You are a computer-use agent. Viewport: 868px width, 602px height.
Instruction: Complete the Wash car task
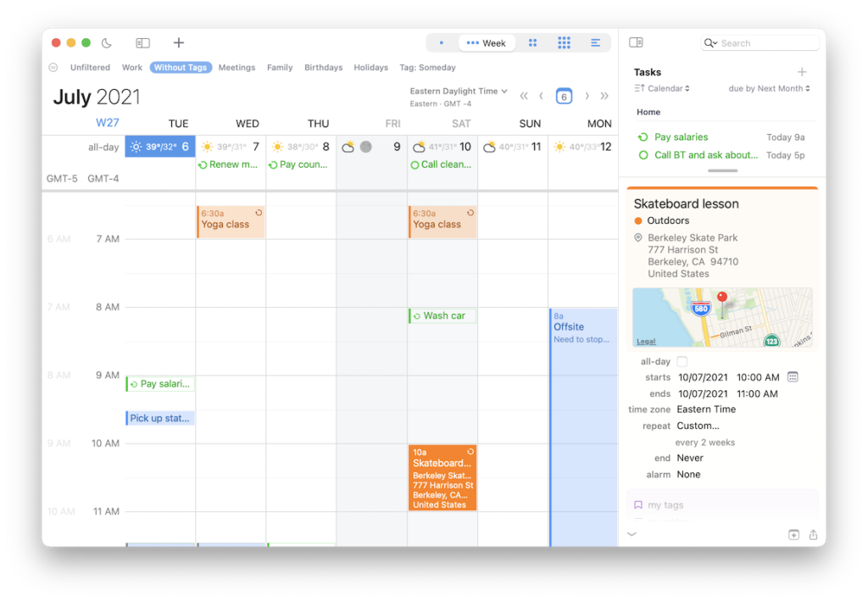(x=417, y=316)
